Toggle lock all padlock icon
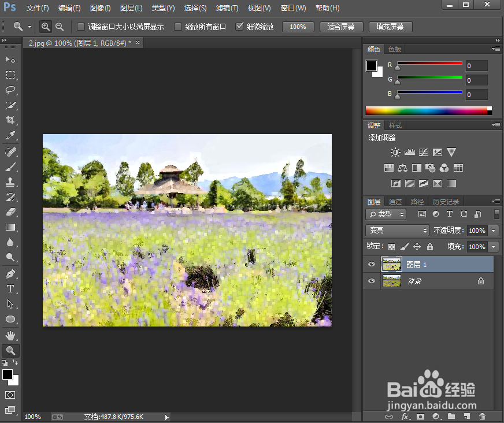 [430, 247]
